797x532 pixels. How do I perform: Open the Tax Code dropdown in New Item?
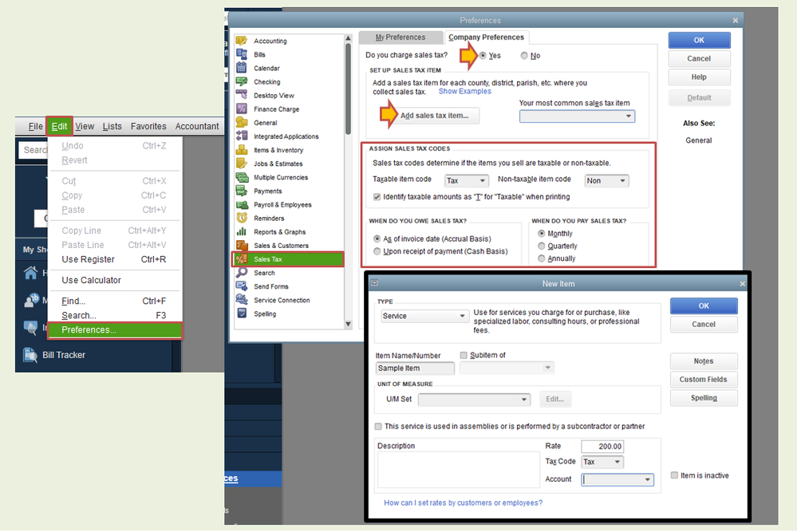602,462
